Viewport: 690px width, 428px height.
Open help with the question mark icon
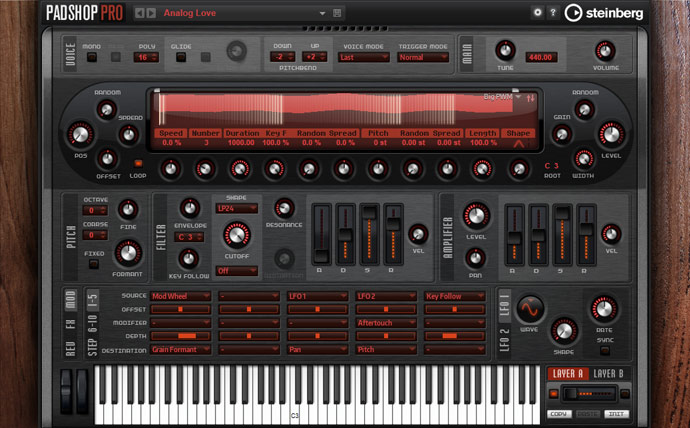(553, 12)
